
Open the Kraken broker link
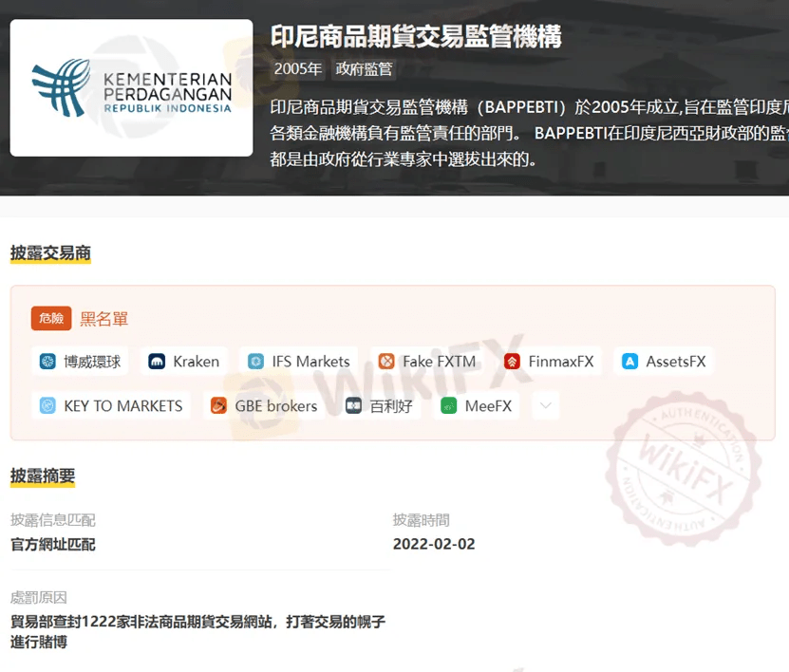[x=184, y=361]
